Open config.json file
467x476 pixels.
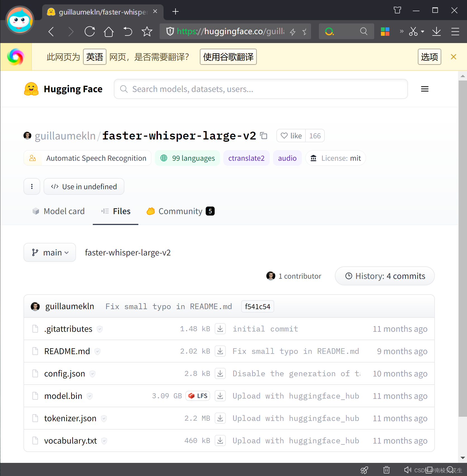65,373
